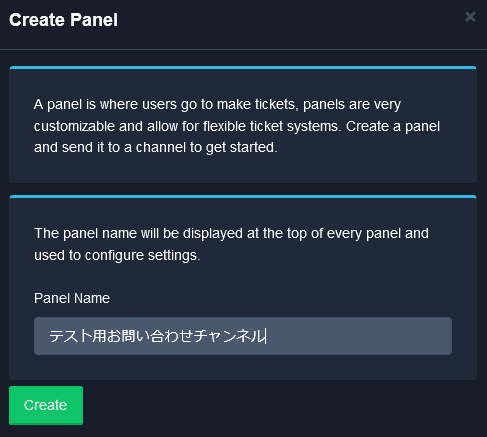
Task: Click the line 'customizable and allow for flexible ticket systems'
Action: point(237,126)
